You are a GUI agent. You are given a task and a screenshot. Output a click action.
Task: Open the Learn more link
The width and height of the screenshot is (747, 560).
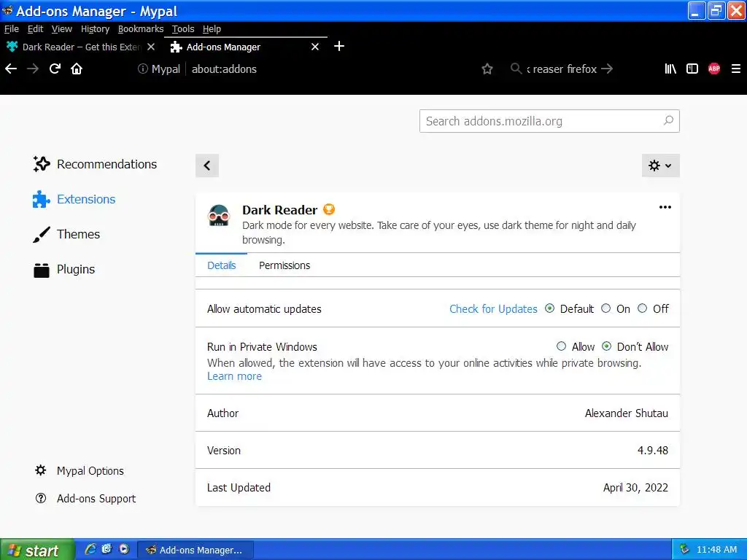(234, 376)
